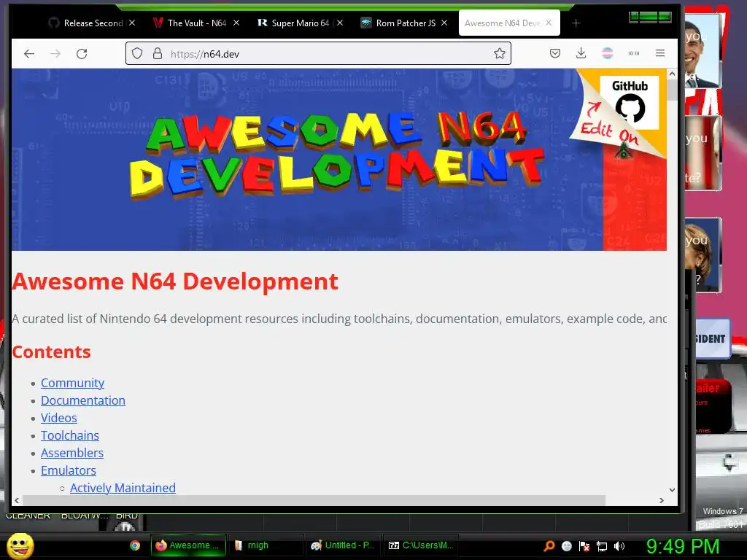Click the page vertical scrollbar down arrow
The height and width of the screenshot is (560, 747).
[x=672, y=489]
